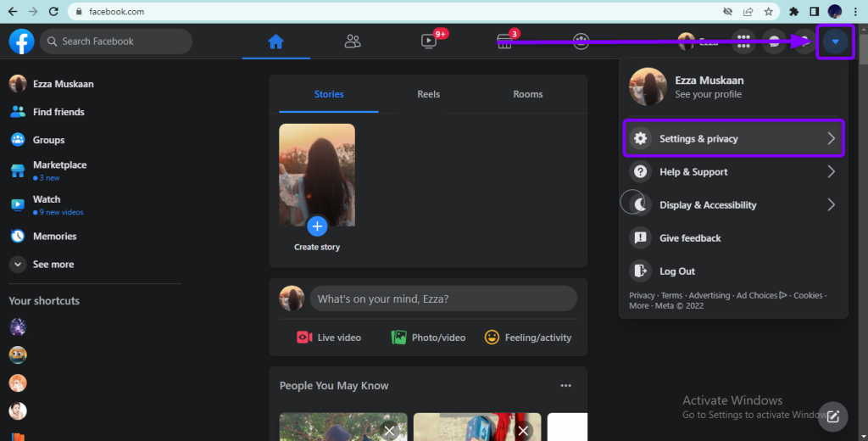
Task: Open the apps grid menu icon
Action: pos(743,42)
